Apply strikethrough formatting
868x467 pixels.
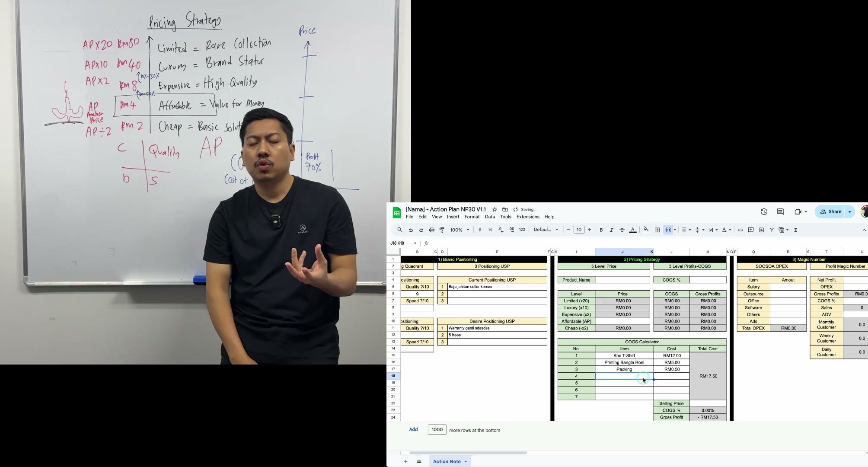click(x=622, y=230)
